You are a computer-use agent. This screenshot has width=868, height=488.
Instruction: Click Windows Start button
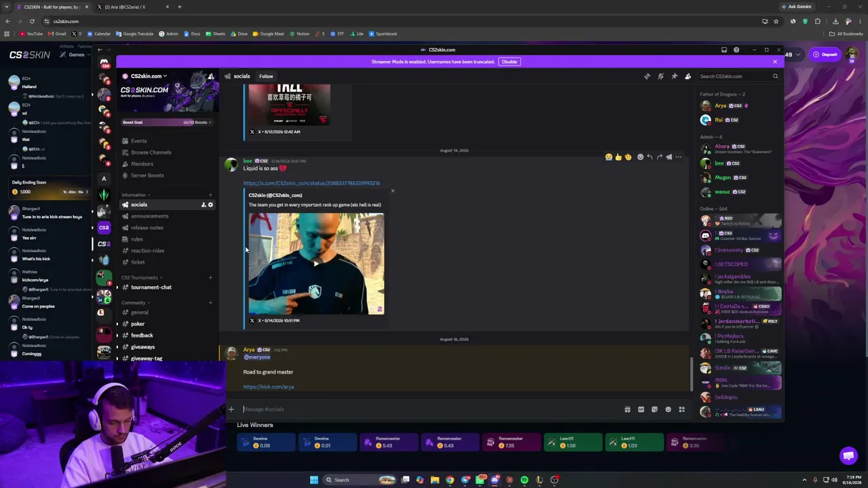pyautogui.click(x=314, y=480)
